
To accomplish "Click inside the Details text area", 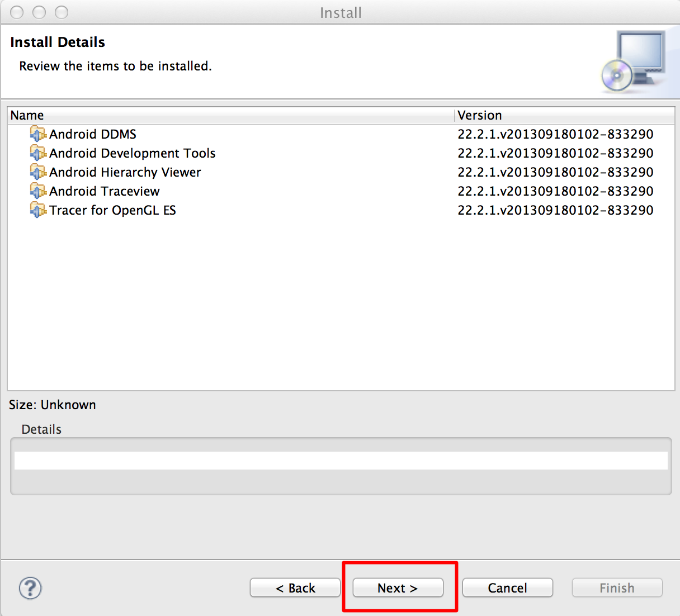I will 341,461.
